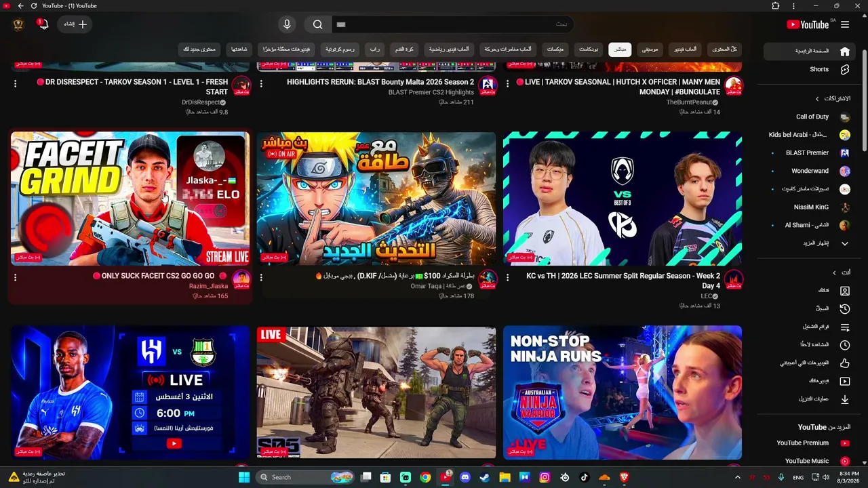Select the بودكاست podcast filter chip
Image resolution: width=868 pixels, height=488 pixels.
point(588,49)
